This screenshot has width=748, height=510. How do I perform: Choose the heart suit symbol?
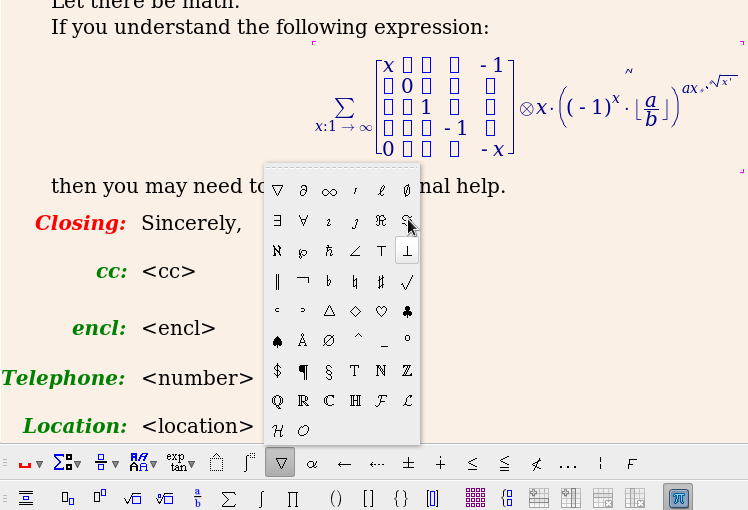381,311
